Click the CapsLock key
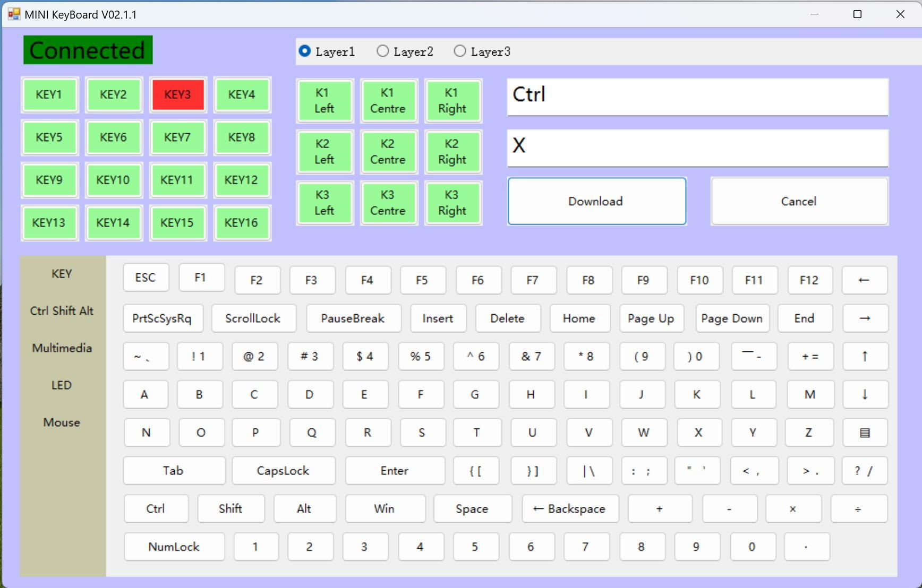The height and width of the screenshot is (588, 922). coord(283,471)
